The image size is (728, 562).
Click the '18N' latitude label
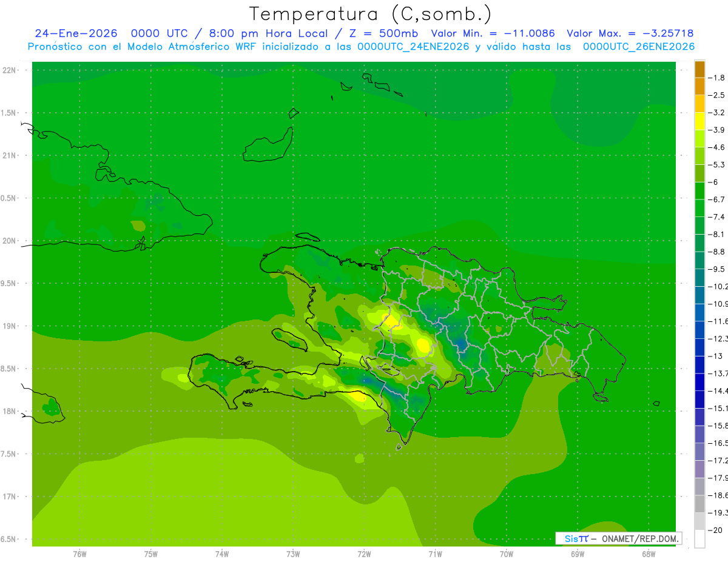pyautogui.click(x=10, y=411)
